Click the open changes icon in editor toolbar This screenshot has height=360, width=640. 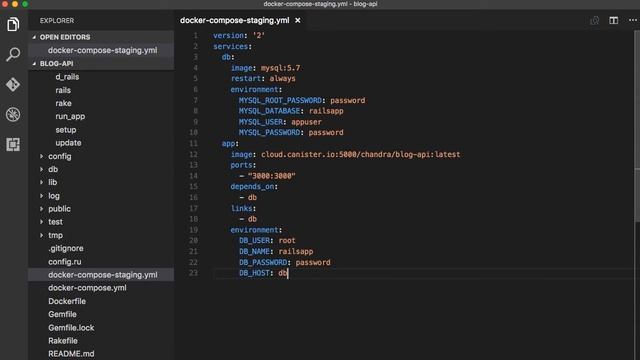595,20
